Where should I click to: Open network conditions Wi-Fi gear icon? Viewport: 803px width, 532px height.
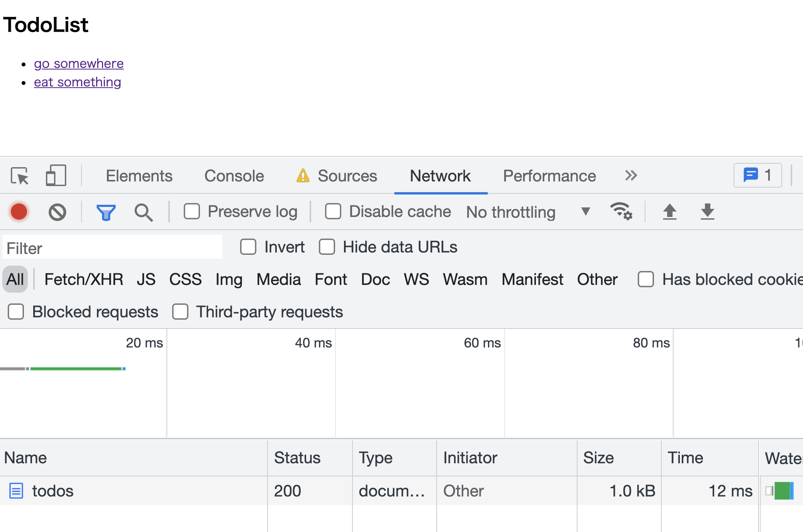(x=621, y=211)
